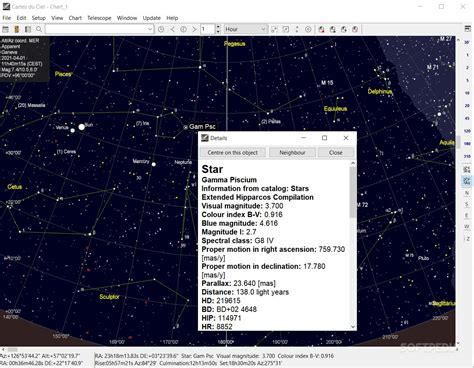The width and height of the screenshot is (474, 368).
Task: Set field of view to 20 degrees
Action: (467, 106)
